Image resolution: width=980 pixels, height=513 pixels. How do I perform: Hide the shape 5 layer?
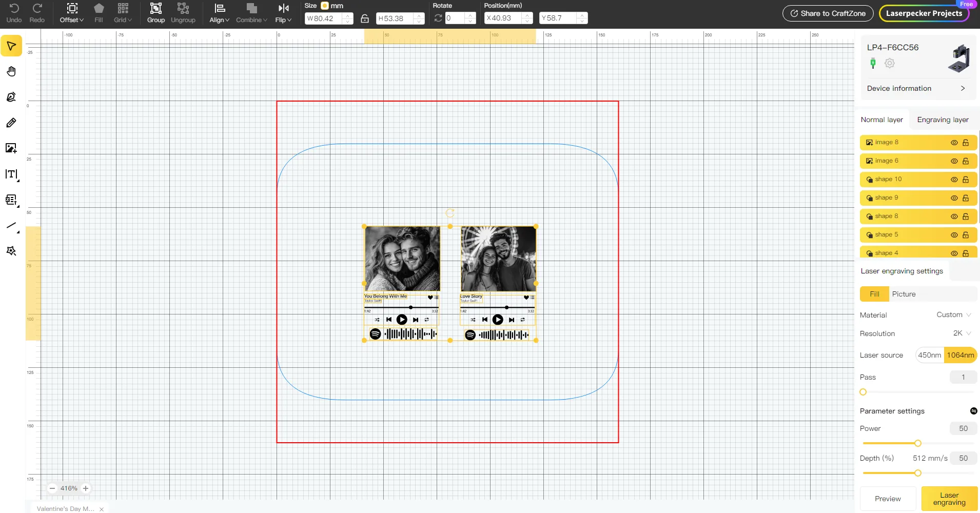click(x=954, y=235)
